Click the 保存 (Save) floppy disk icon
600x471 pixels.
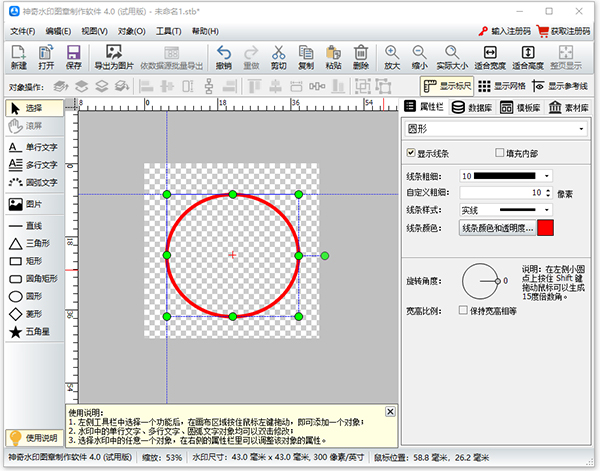74,57
